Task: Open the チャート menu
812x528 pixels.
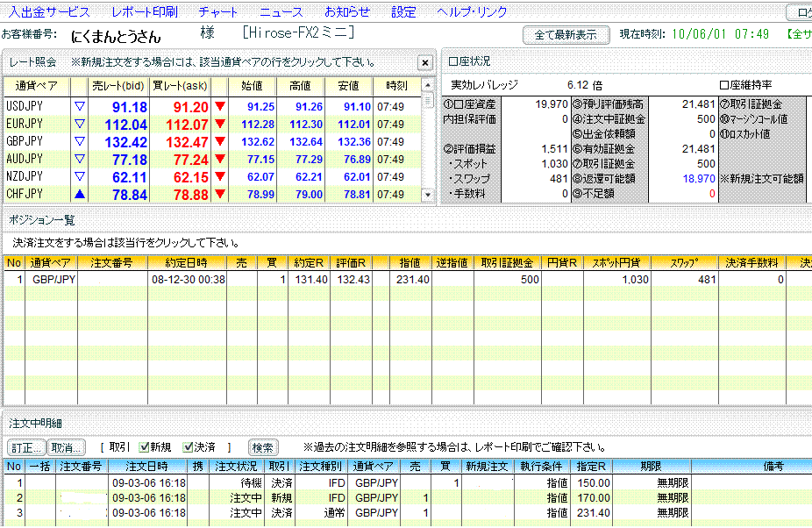Action: click(x=217, y=12)
